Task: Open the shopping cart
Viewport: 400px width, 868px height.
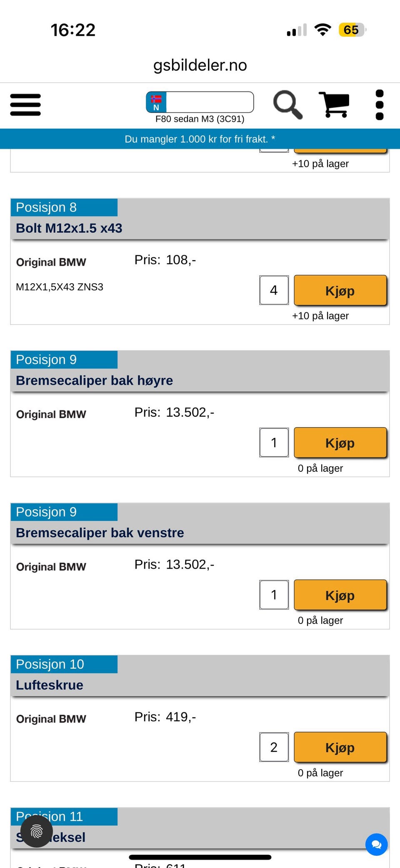Action: 333,104
